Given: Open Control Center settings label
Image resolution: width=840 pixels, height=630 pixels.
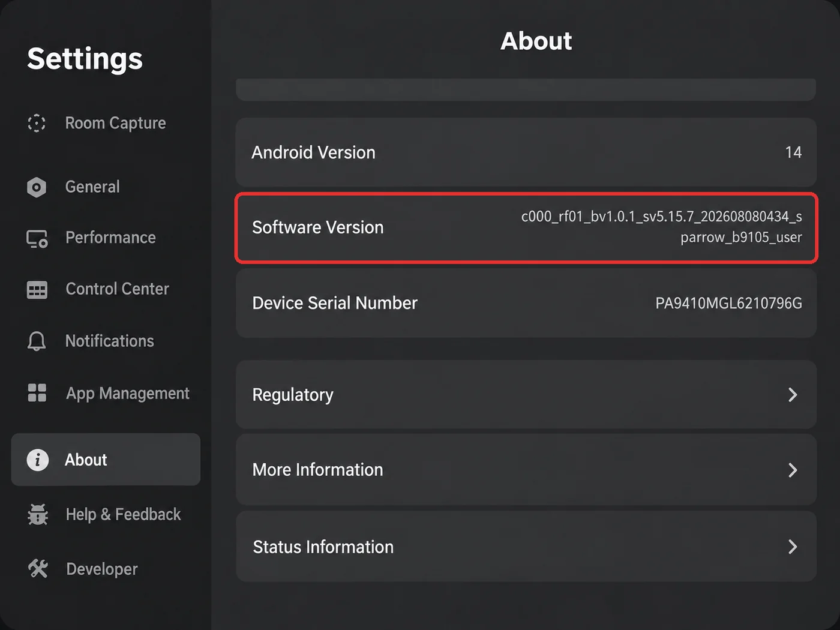Looking at the screenshot, I should [117, 289].
